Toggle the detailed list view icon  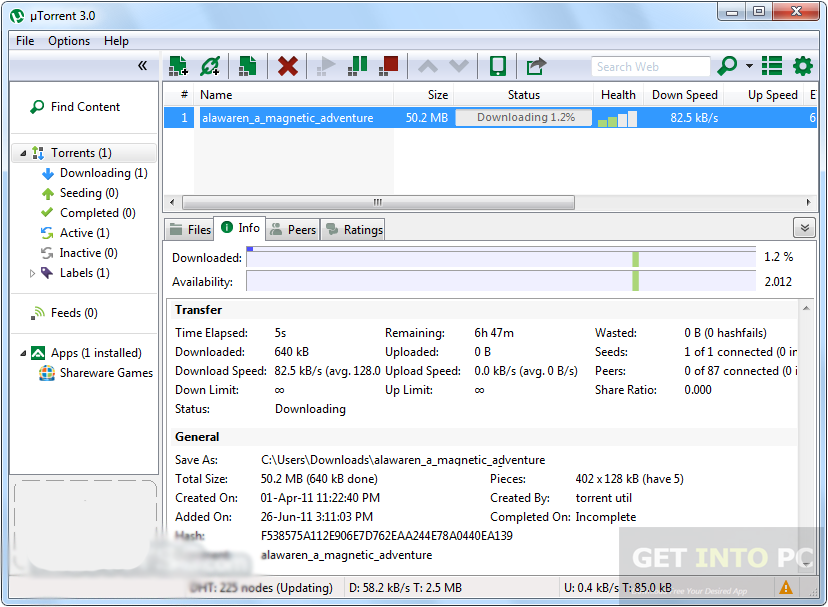pos(771,66)
